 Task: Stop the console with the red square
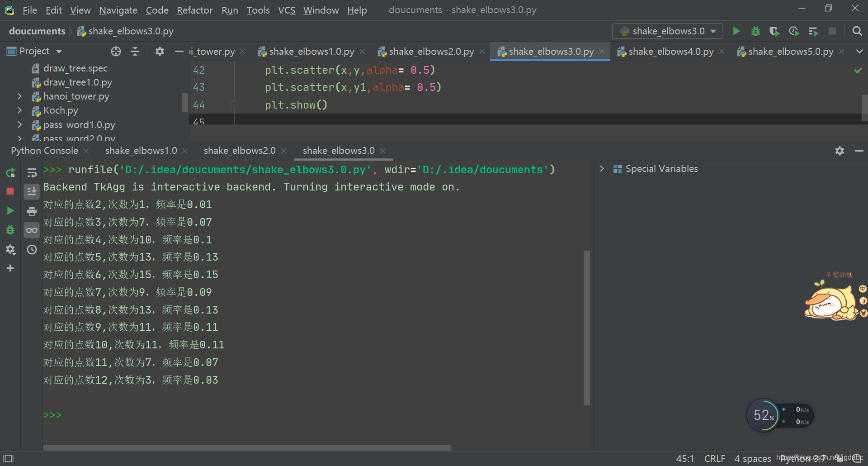tap(10, 191)
